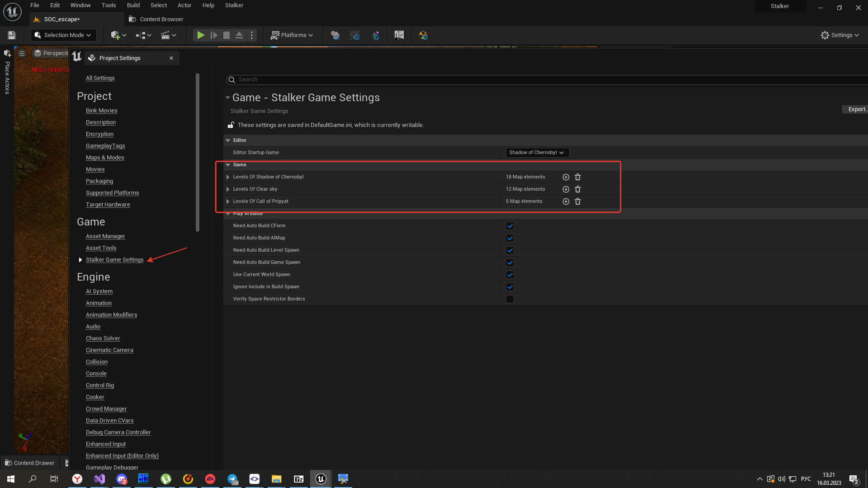The width and height of the screenshot is (868, 488).
Task: Open the File menu
Action: 35,5
